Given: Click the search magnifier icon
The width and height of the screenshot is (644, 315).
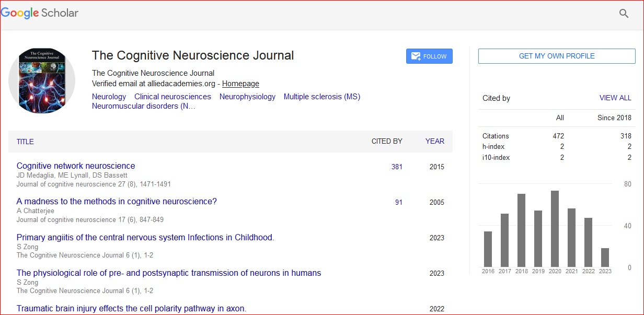Looking at the screenshot, I should click(624, 14).
